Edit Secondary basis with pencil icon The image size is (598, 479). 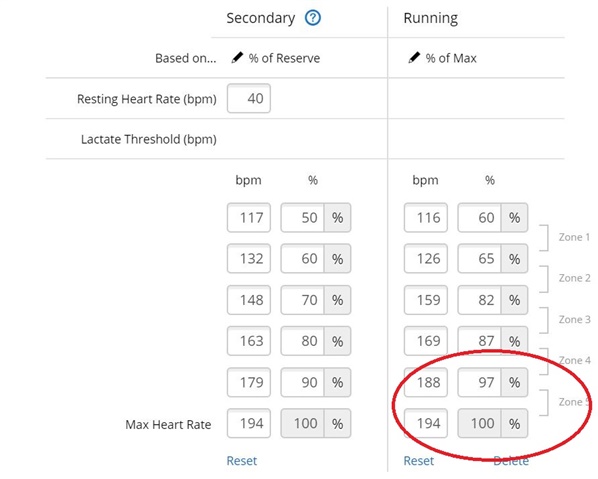237,58
